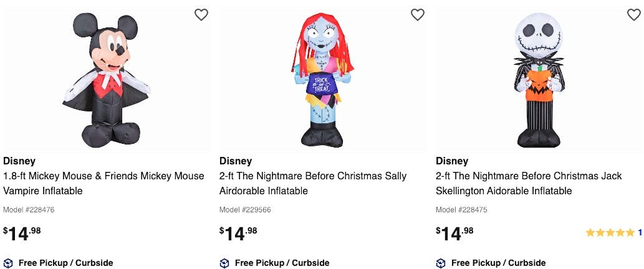Click heart icon on Jack Skellington product
644x269 pixels.
(634, 15)
